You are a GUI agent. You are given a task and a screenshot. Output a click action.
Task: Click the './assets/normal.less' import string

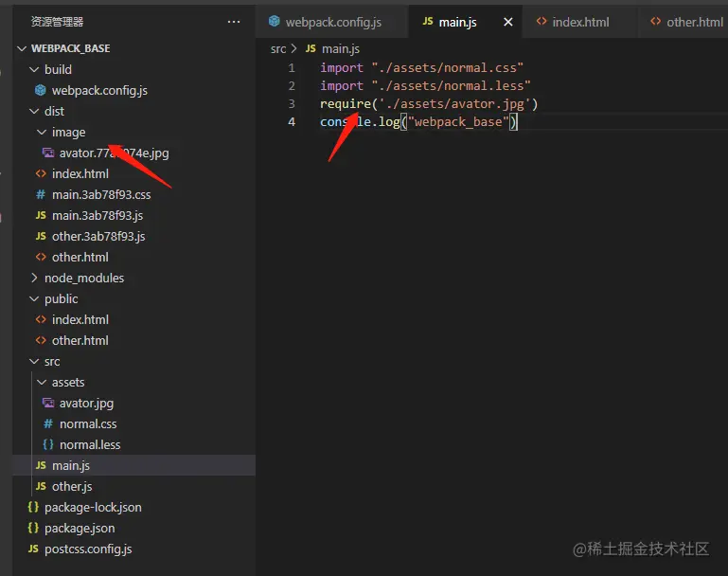[x=451, y=86]
